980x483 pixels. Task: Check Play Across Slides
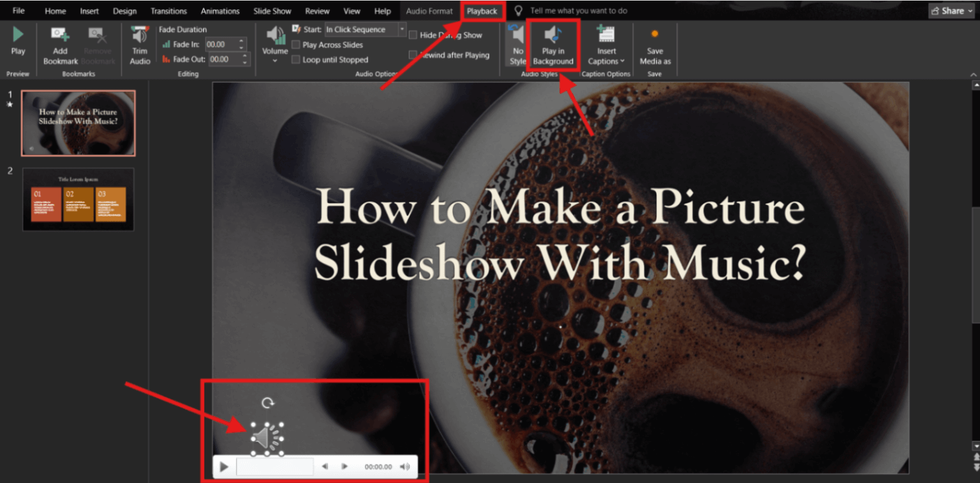coord(296,45)
